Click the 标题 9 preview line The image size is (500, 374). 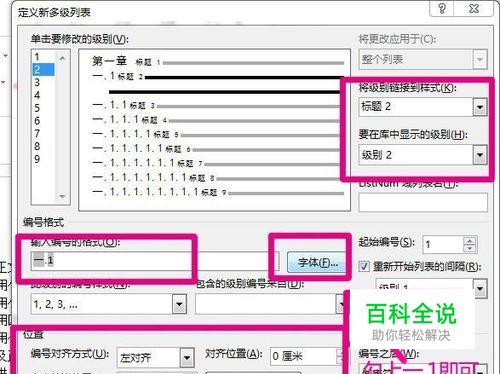[218, 192]
